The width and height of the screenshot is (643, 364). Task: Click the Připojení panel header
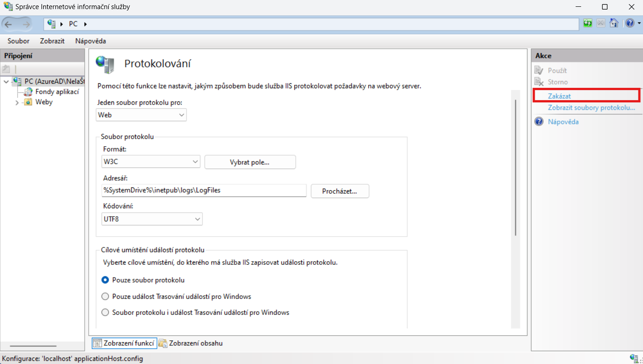(43, 56)
